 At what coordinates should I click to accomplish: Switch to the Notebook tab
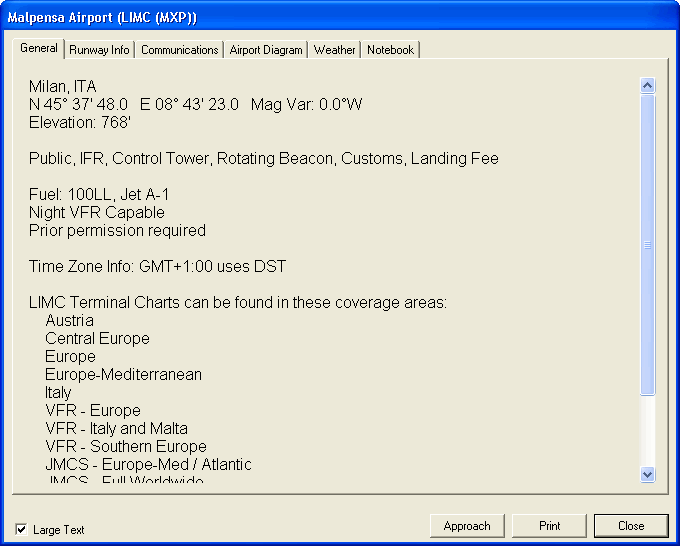click(x=390, y=50)
